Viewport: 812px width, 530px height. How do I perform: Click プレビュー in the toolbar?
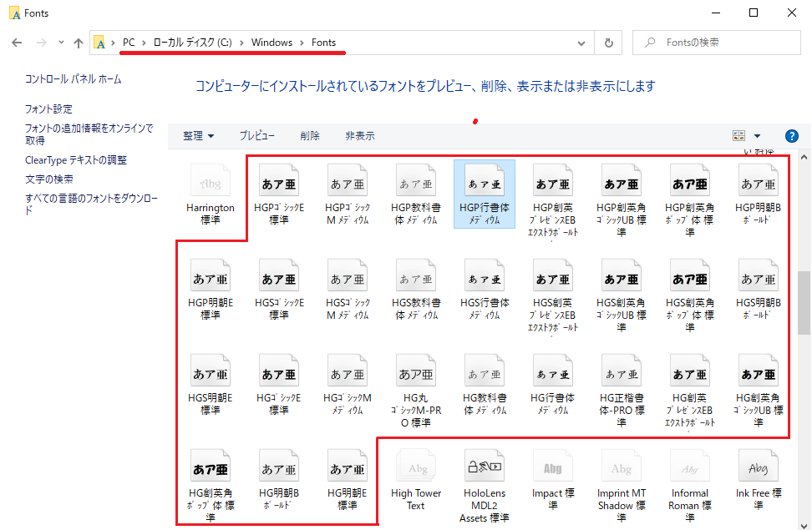point(256,135)
